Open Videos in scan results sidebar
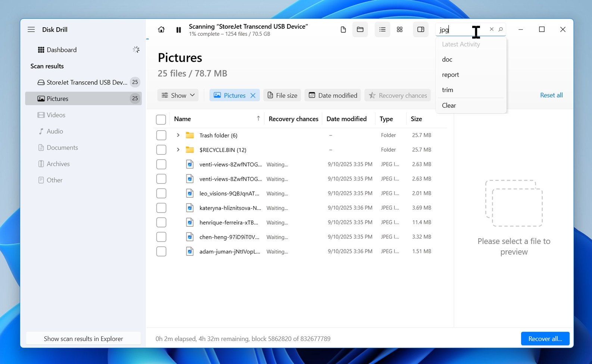This screenshot has width=592, height=364. [56, 115]
